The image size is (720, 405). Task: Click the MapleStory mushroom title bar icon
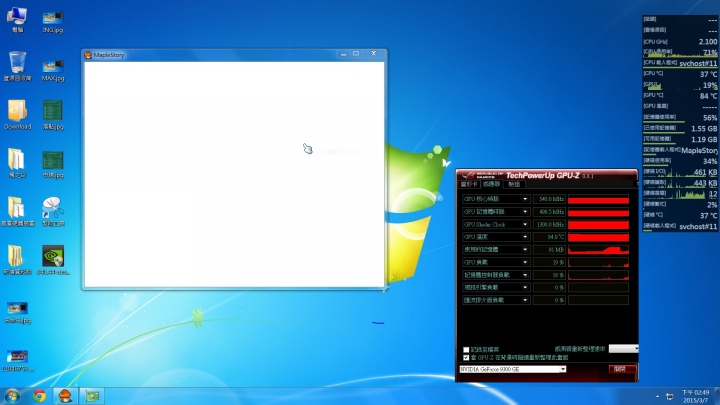(x=88, y=55)
